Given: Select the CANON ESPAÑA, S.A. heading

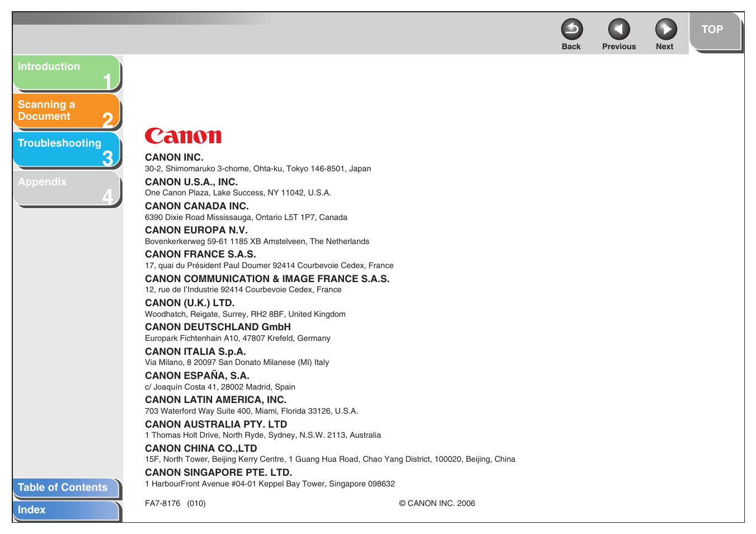Looking at the screenshot, I should click(x=197, y=376).
